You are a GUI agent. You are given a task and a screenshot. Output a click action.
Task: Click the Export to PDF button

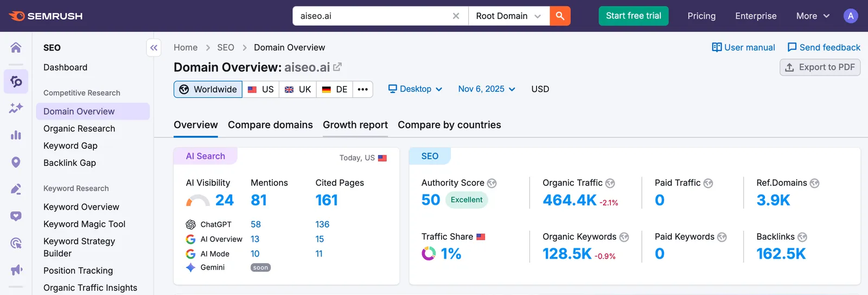(x=820, y=67)
